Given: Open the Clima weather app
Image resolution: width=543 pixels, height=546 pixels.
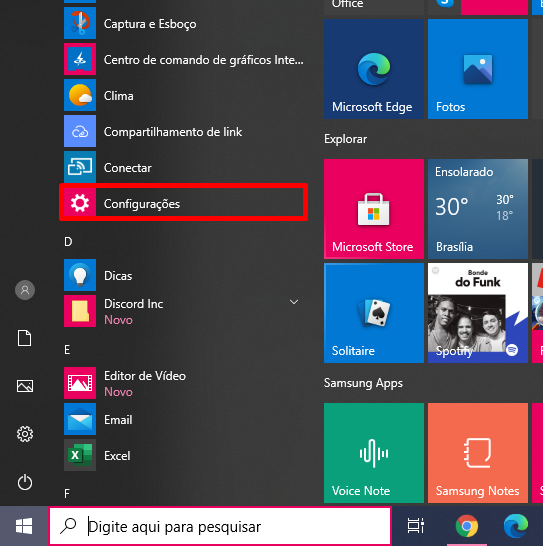Looking at the screenshot, I should pos(184,95).
